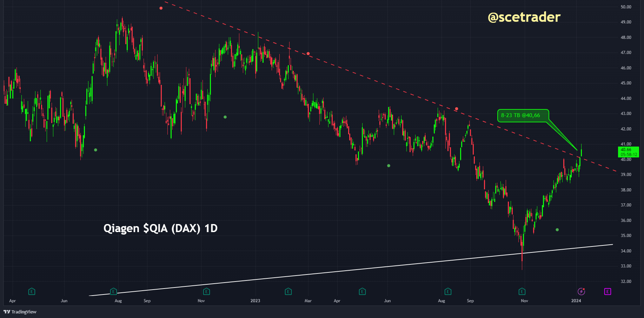Screen dimensions: 644x318
Task: Click the red pivot dot at the 47.00 level
Action: click(x=308, y=54)
